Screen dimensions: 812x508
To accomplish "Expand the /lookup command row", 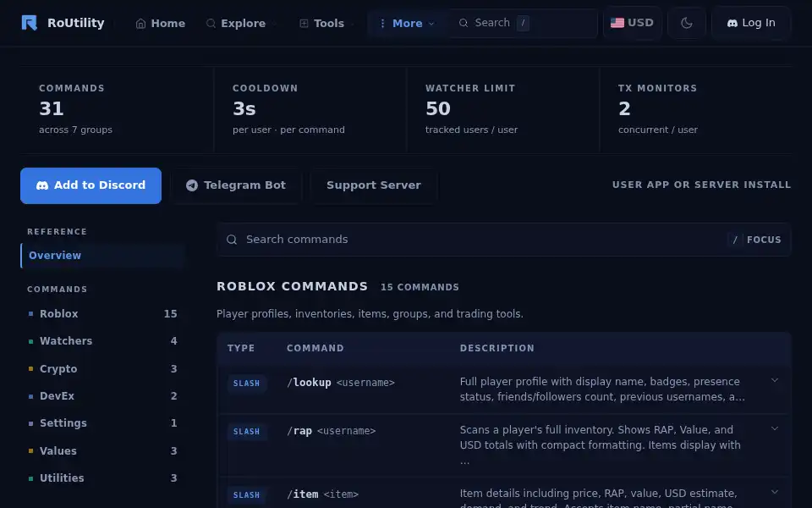I will coord(775,380).
